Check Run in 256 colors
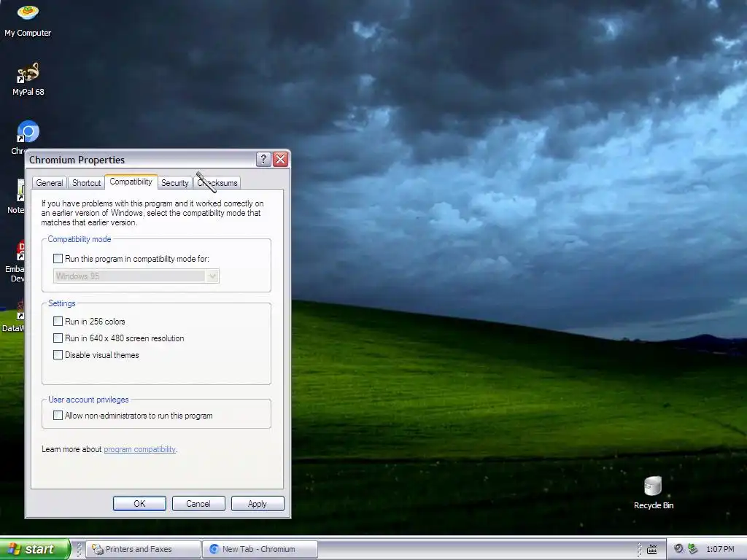747x560 pixels. (x=58, y=322)
